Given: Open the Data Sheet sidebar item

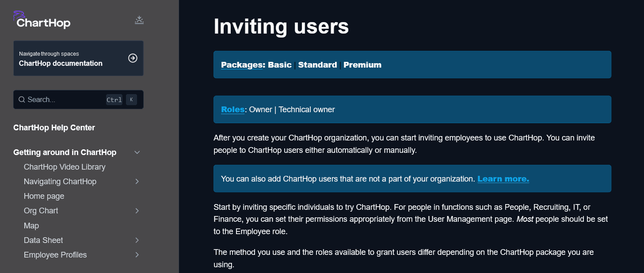Looking at the screenshot, I should [43, 240].
